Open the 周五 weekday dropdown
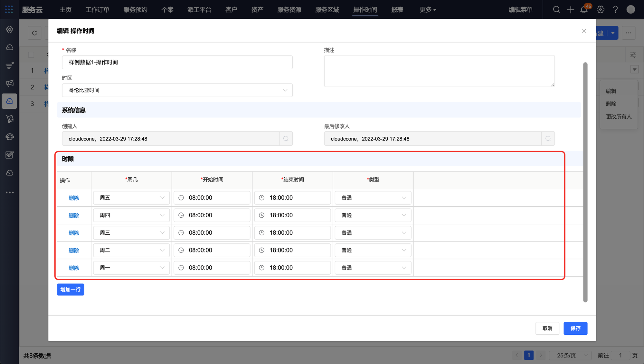The width and height of the screenshot is (644, 364). pos(131,198)
